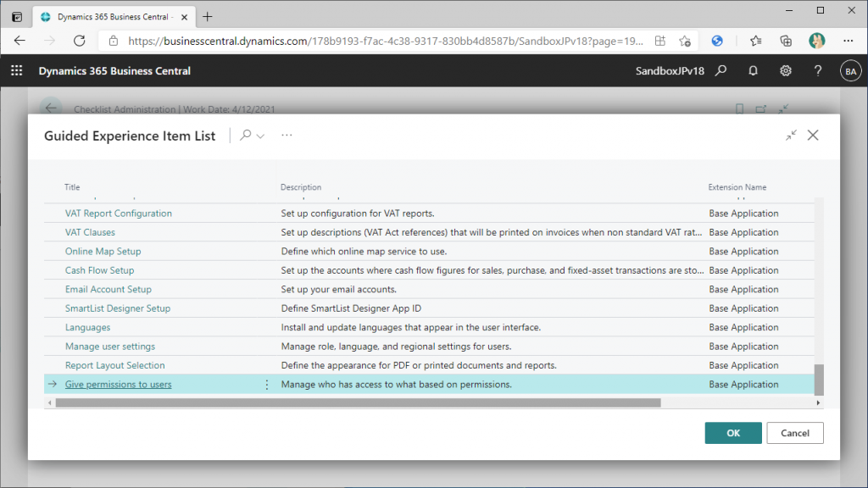Open the browser profile picture
Image resolution: width=868 pixels, height=488 pixels.
point(816,41)
